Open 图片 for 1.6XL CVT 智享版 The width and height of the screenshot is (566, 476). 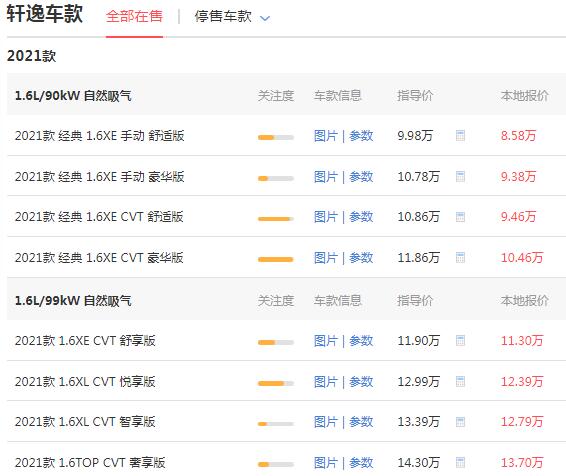(x=326, y=422)
